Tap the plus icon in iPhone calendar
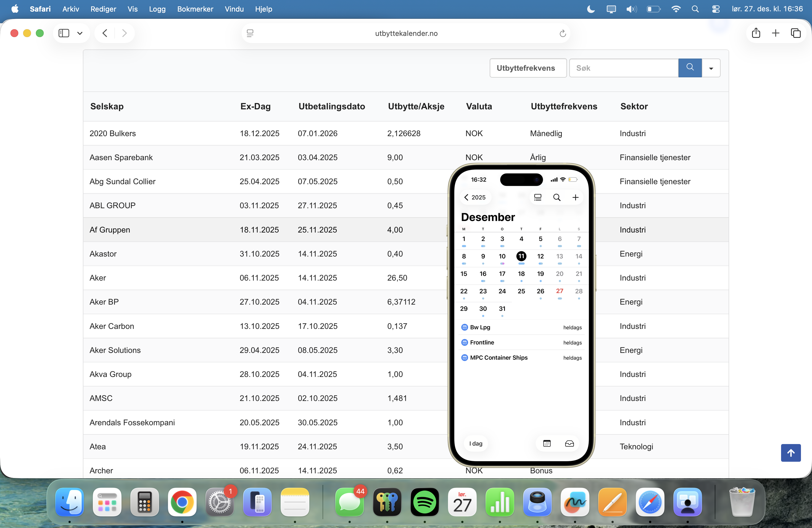 (x=575, y=197)
